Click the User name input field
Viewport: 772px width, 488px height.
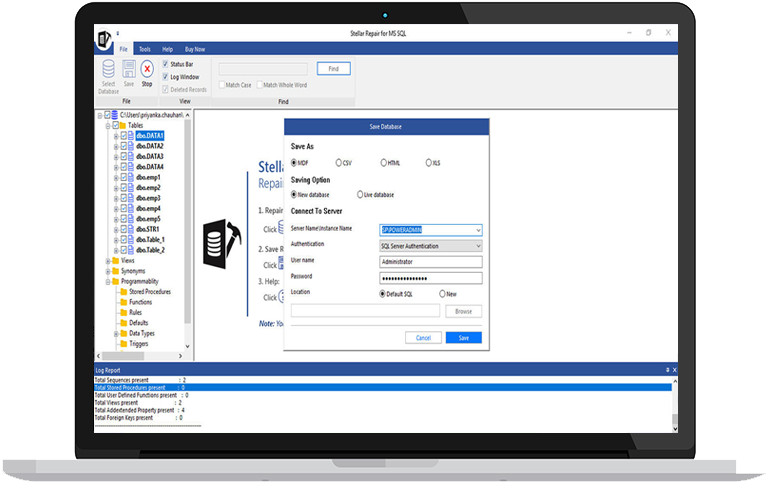click(x=431, y=261)
